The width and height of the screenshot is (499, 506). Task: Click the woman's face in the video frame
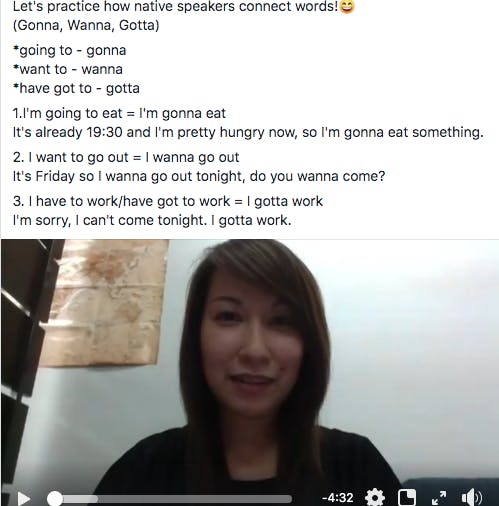251,343
